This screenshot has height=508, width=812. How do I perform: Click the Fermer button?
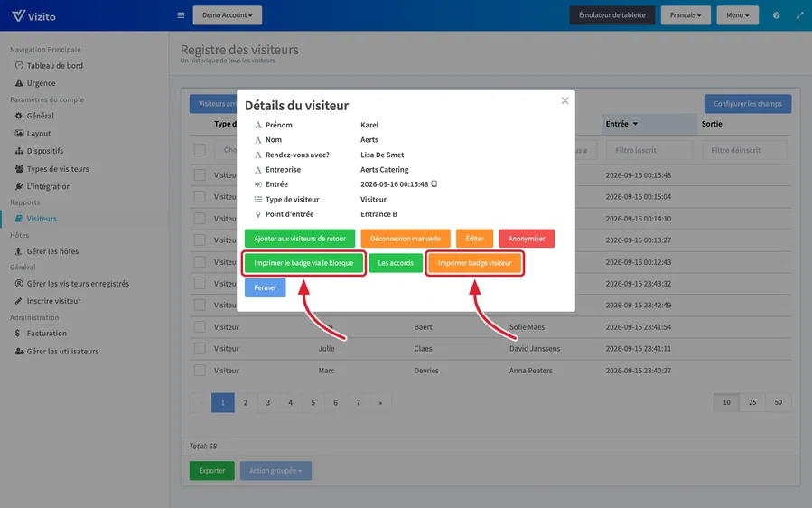pos(266,287)
